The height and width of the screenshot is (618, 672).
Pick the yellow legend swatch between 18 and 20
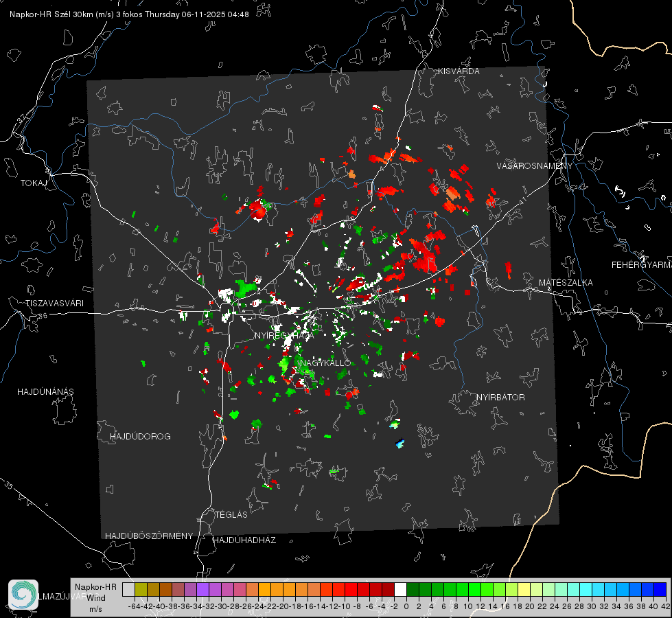click(x=524, y=589)
